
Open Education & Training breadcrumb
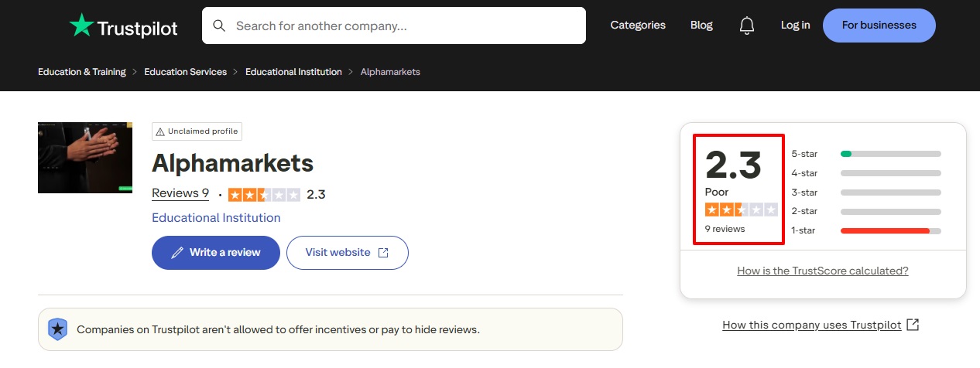[x=81, y=72]
